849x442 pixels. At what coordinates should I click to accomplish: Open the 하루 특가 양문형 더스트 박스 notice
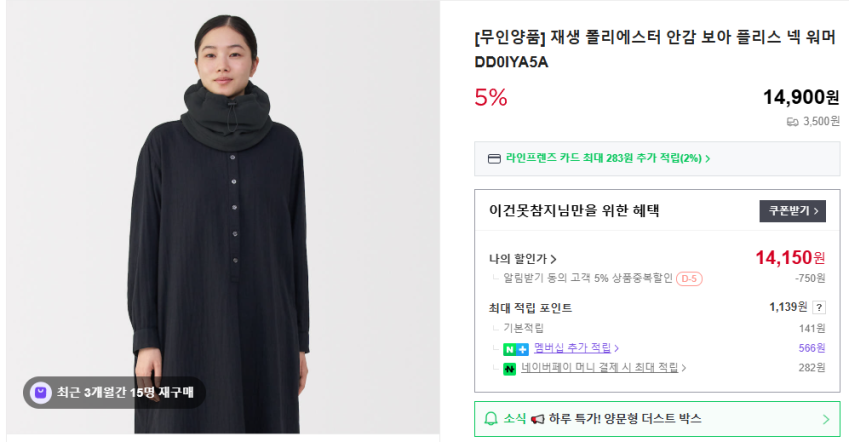click(x=625, y=419)
